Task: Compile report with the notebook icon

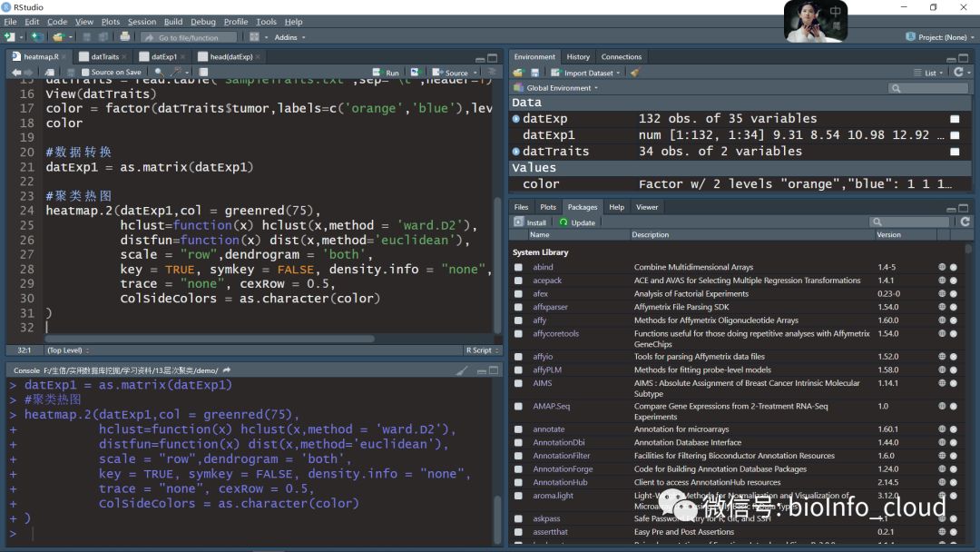Action: pos(203,73)
